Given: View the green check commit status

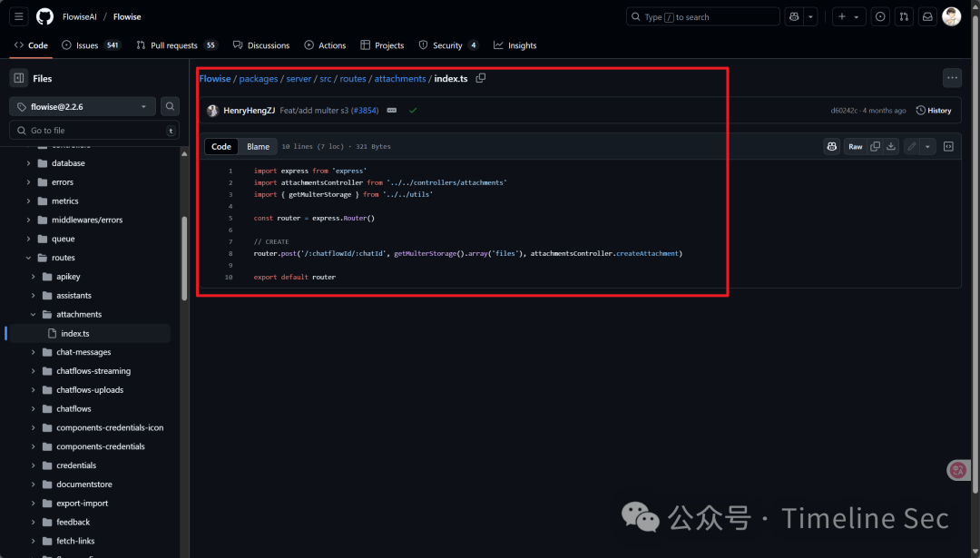Looking at the screenshot, I should pyautogui.click(x=413, y=111).
